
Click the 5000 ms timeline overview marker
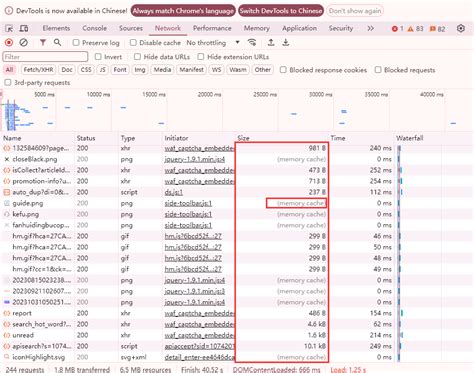pyautogui.click(x=44, y=95)
